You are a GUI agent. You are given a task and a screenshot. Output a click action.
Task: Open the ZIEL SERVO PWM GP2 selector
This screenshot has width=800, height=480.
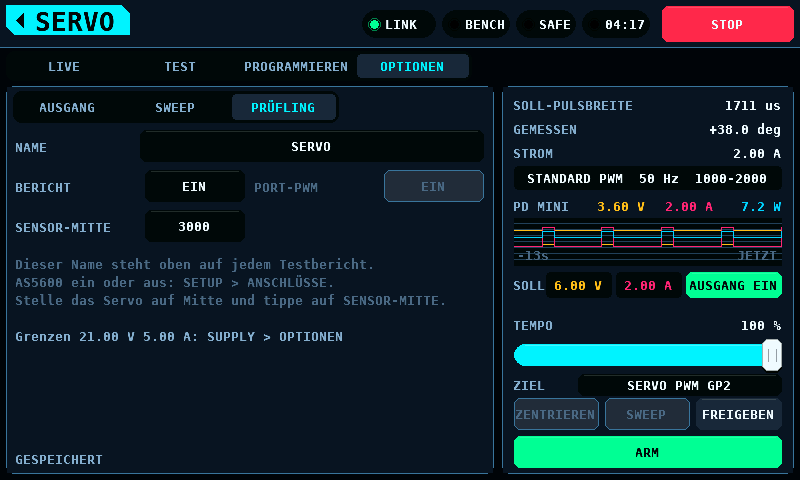click(679, 386)
